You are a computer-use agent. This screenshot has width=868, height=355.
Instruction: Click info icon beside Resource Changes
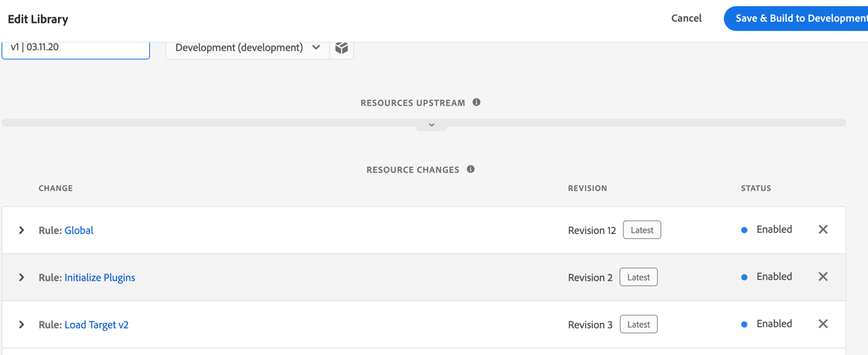pyautogui.click(x=471, y=169)
